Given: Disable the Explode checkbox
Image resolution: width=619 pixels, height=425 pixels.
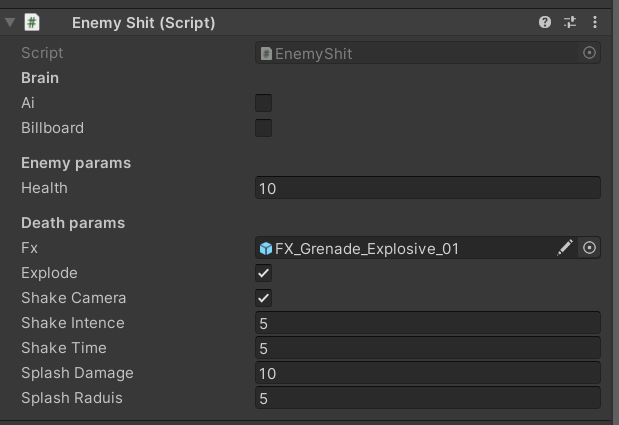Looking at the screenshot, I should pyautogui.click(x=263, y=273).
